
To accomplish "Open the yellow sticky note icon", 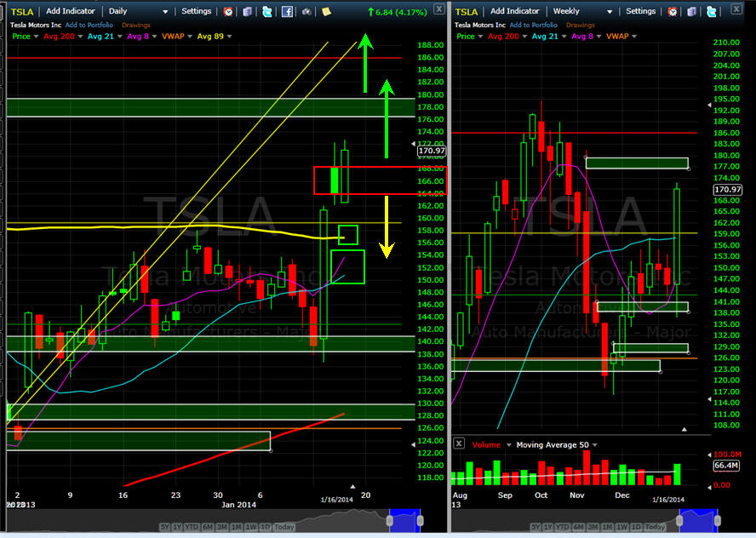I will [x=326, y=12].
